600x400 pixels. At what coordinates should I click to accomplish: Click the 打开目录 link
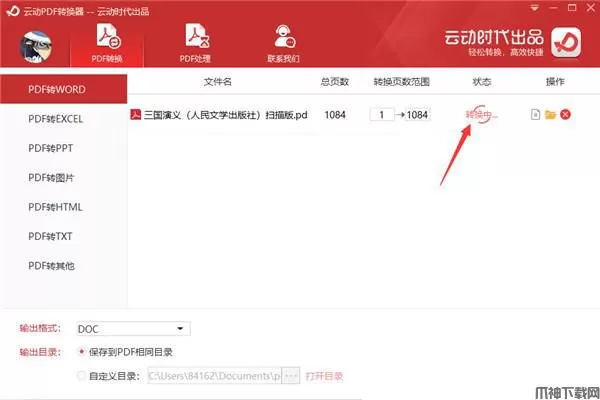point(324,376)
